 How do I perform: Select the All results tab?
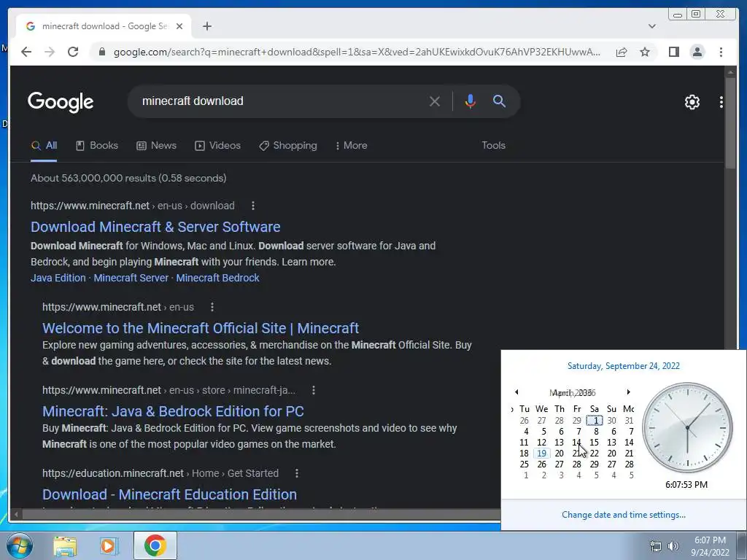tap(44, 146)
